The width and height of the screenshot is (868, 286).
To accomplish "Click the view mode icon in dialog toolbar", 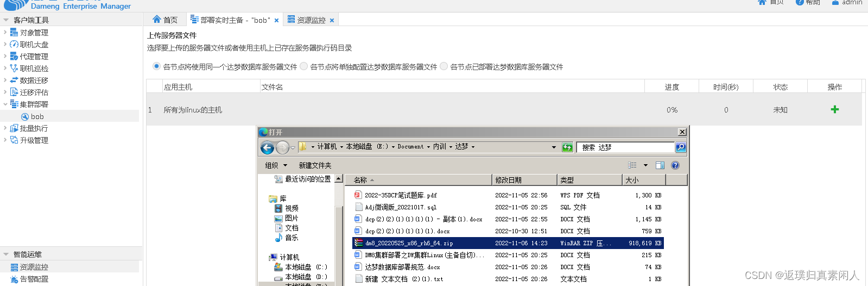I will (x=632, y=165).
